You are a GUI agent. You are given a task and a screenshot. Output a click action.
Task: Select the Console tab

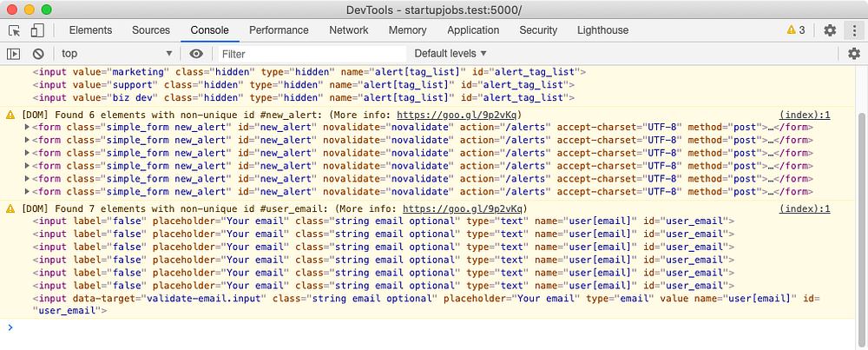point(210,30)
